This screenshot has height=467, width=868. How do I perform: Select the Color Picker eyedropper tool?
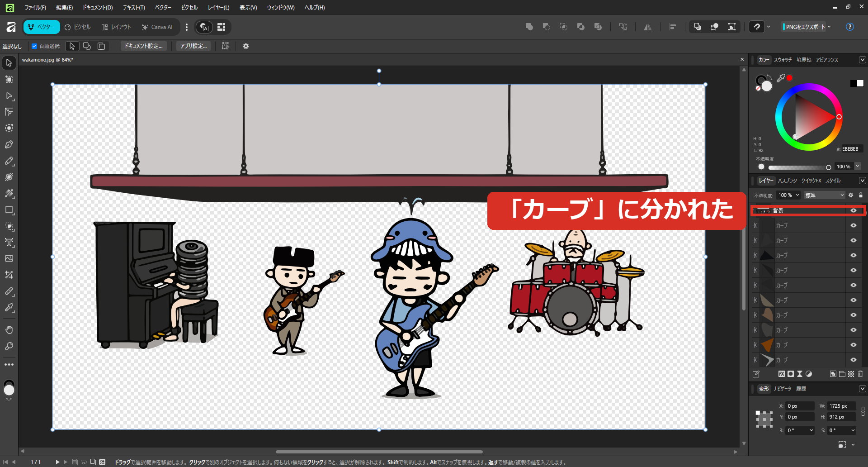coord(9,307)
